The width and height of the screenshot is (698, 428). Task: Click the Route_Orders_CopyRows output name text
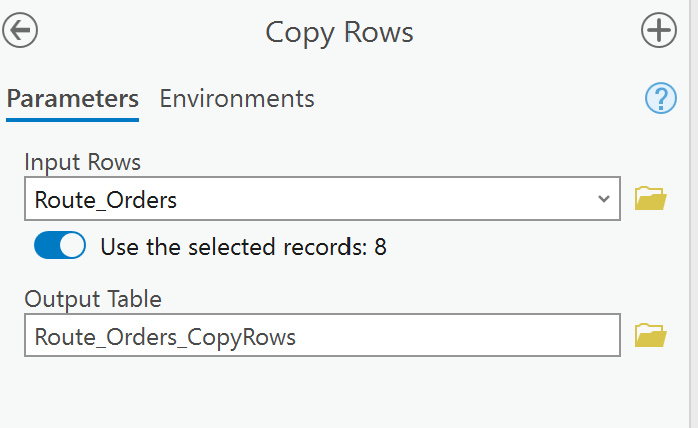tap(165, 337)
